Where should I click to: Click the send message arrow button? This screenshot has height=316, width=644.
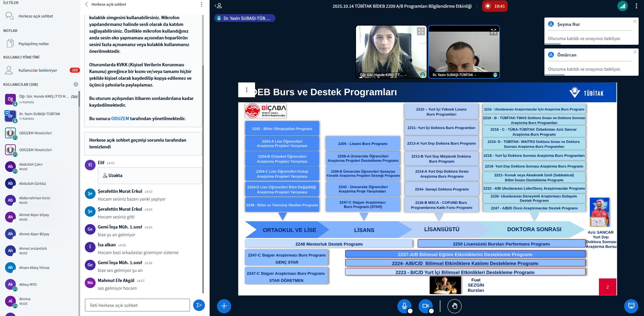(x=199, y=305)
